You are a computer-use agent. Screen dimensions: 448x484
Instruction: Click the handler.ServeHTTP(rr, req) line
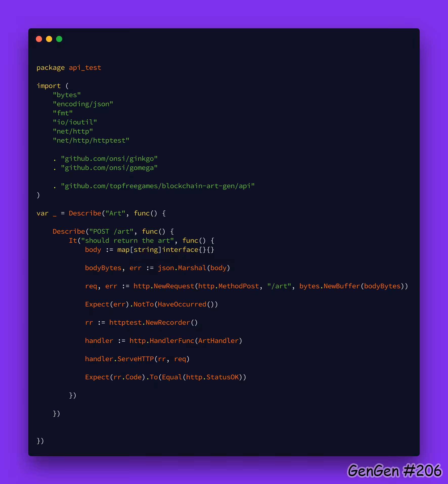coord(137,359)
